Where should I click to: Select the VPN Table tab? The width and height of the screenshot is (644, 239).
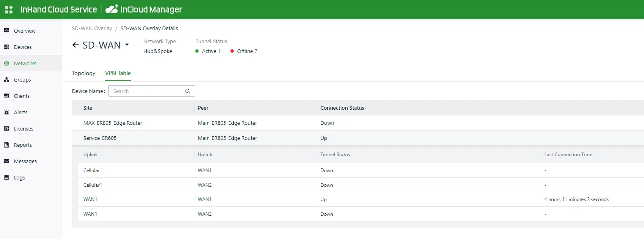point(118,73)
